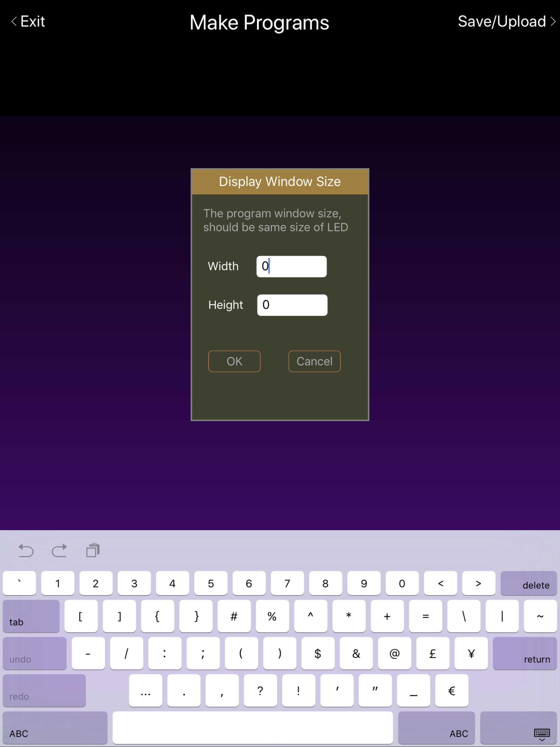Tap the colon key
560x747 pixels.
165,653
